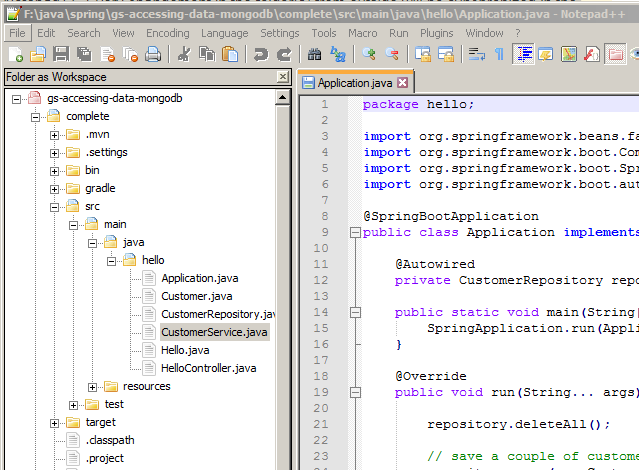This screenshot has width=639, height=470.
Task: Open Find dialog with binoculars icon
Action: [x=314, y=54]
